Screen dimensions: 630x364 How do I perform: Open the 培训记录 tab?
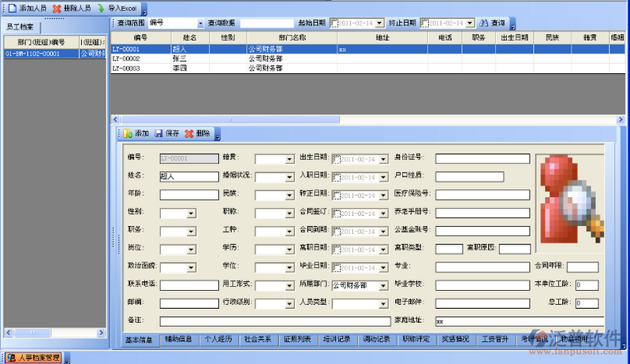tap(337, 340)
